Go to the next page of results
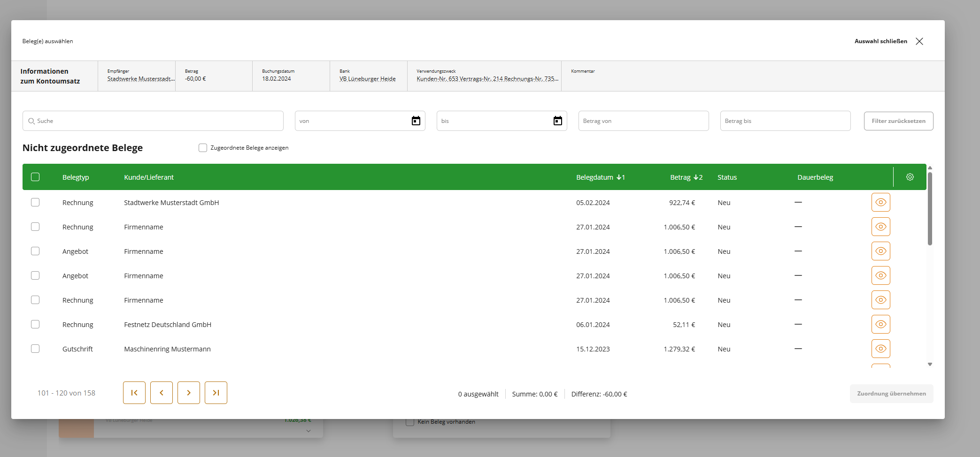This screenshot has width=980, height=457. point(189,393)
